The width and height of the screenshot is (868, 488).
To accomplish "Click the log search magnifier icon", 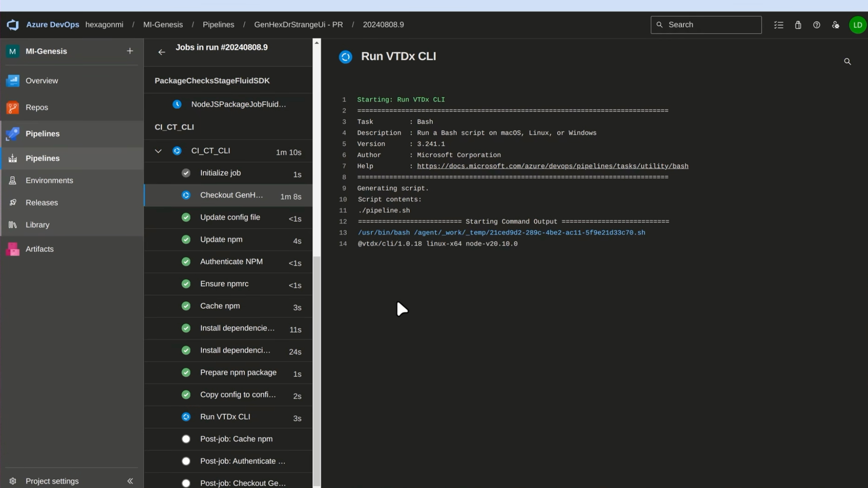I will tap(847, 61).
